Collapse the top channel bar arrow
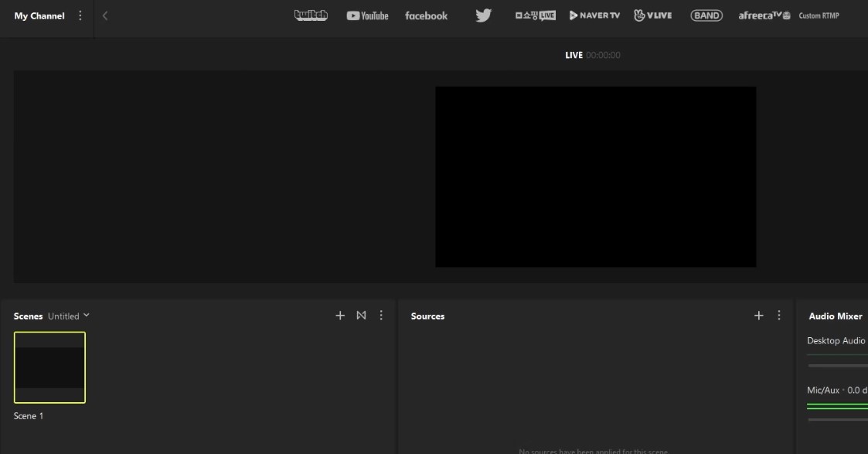 point(104,15)
